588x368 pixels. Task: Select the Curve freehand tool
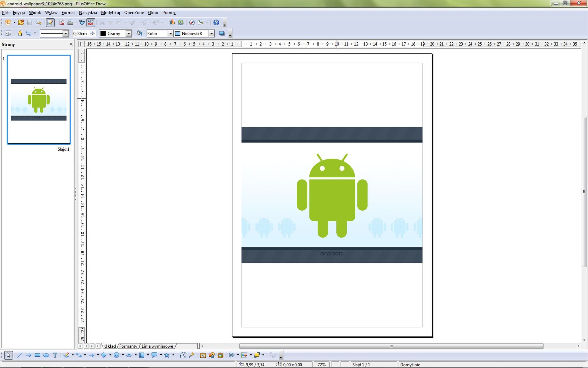click(x=66, y=355)
